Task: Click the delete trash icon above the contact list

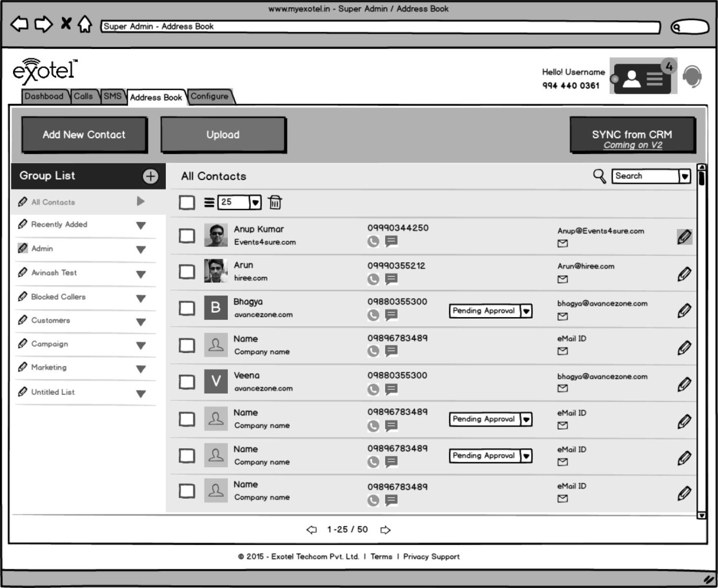Action: tap(275, 203)
